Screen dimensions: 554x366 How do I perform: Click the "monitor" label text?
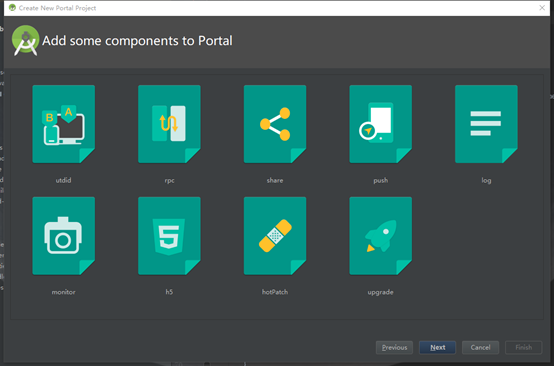[64, 292]
